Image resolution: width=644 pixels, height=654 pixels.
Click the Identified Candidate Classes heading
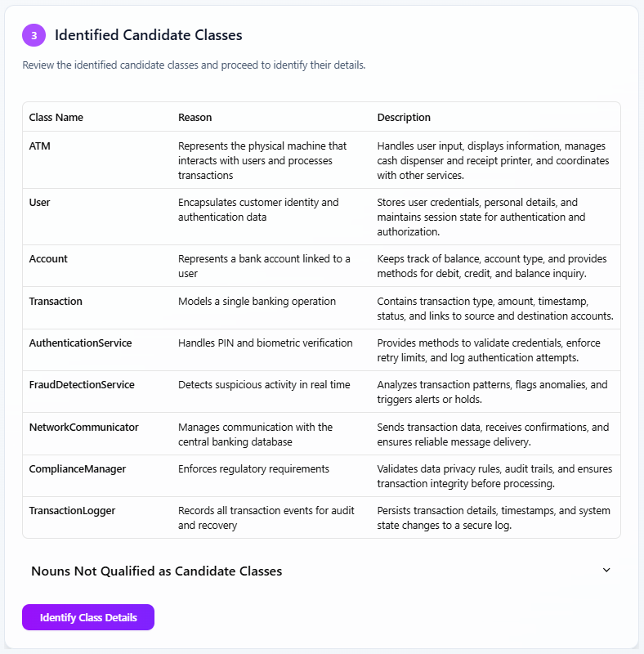[148, 35]
